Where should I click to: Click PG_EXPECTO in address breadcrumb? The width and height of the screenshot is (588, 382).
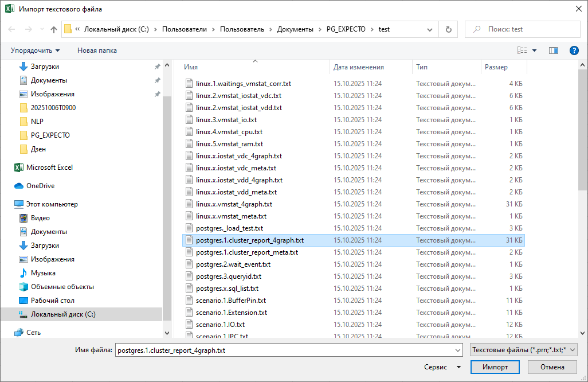coord(346,29)
